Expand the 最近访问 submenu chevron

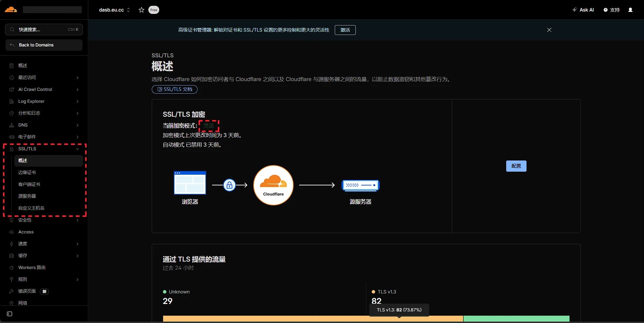(x=77, y=78)
